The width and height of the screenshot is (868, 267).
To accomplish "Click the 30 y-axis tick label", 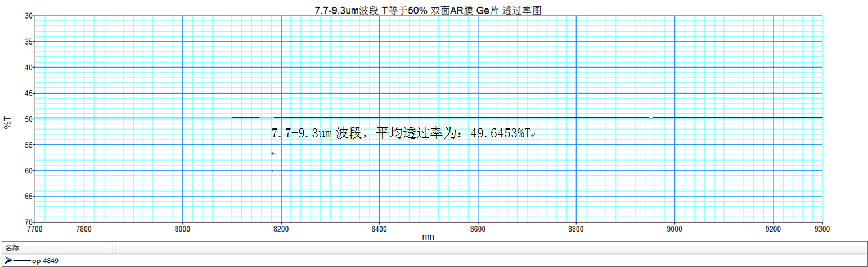I will (x=28, y=16).
